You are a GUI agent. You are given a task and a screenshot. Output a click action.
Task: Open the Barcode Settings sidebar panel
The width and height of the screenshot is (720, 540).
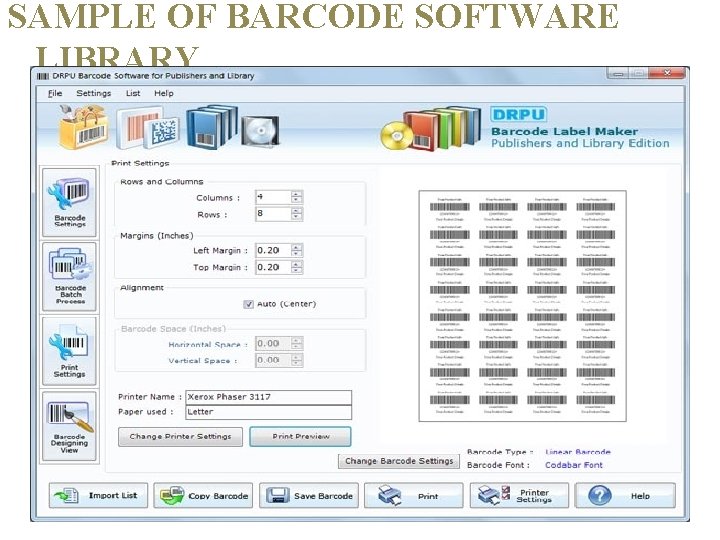69,202
